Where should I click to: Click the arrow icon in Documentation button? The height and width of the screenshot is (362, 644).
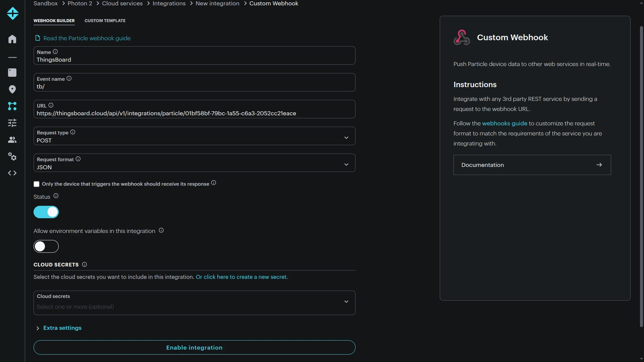[599, 165]
